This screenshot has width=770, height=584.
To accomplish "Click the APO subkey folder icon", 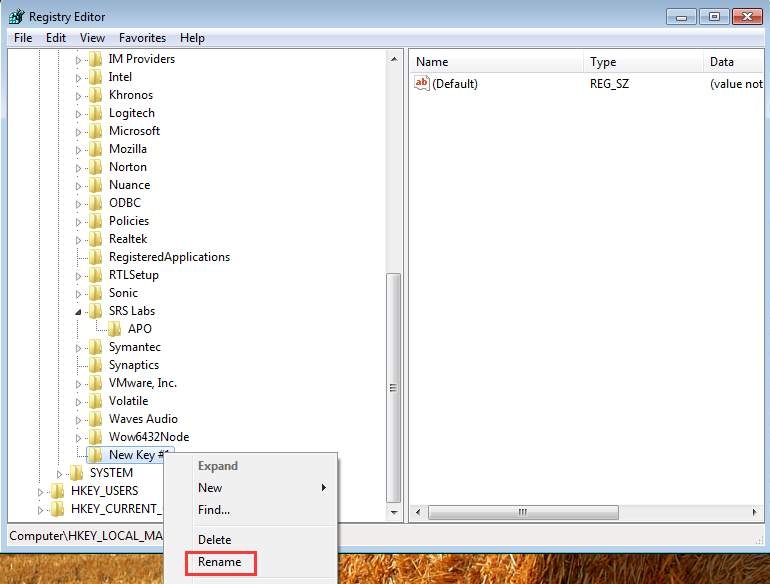I will point(115,329).
